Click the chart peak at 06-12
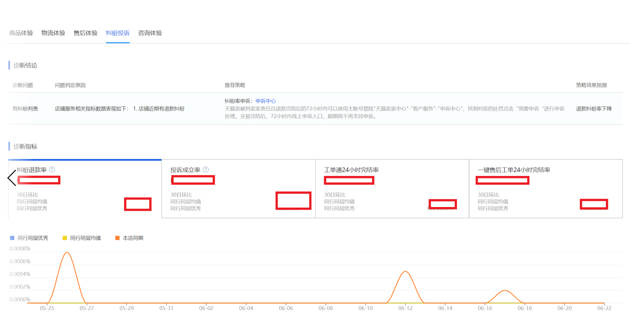This screenshot has width=644, height=335. [405, 271]
